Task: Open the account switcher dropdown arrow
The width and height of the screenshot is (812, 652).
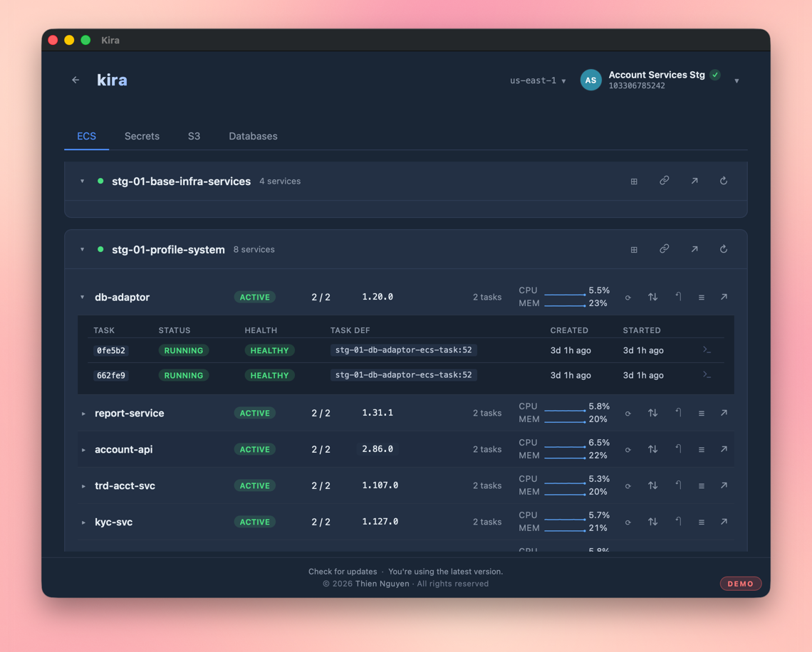Action: [736, 80]
